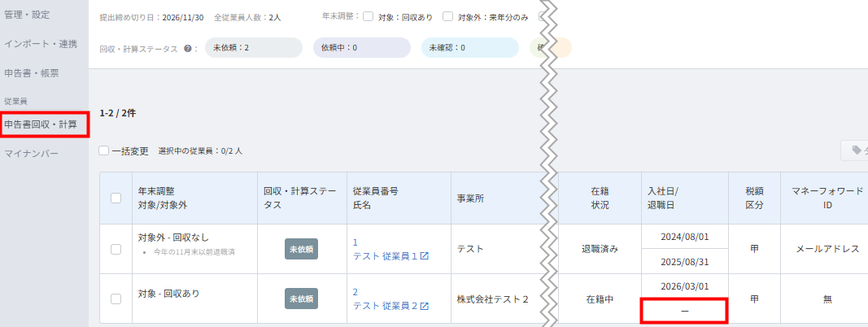Filter by 未確認：0 status pill
The width and height of the screenshot is (868, 327).
click(470, 48)
